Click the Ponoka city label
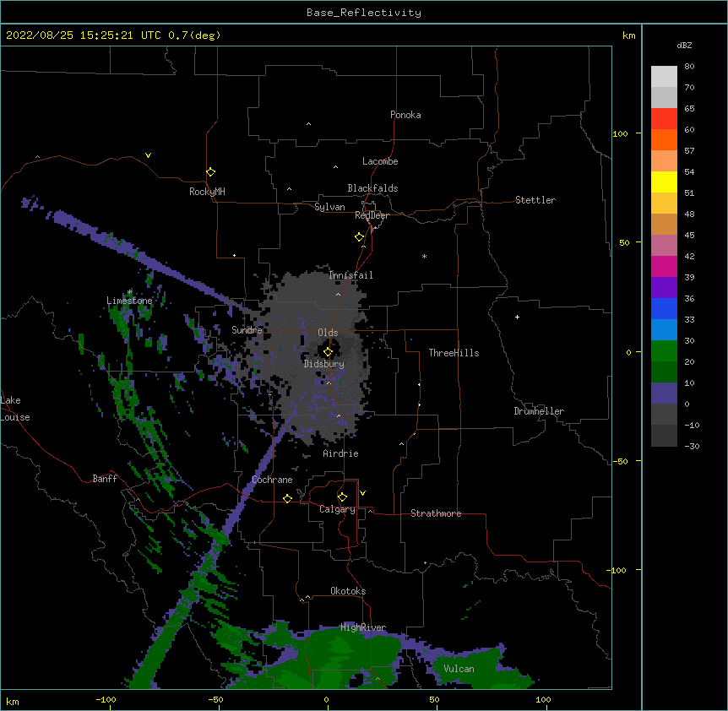Screen dimensions: 728x711 click(405, 115)
